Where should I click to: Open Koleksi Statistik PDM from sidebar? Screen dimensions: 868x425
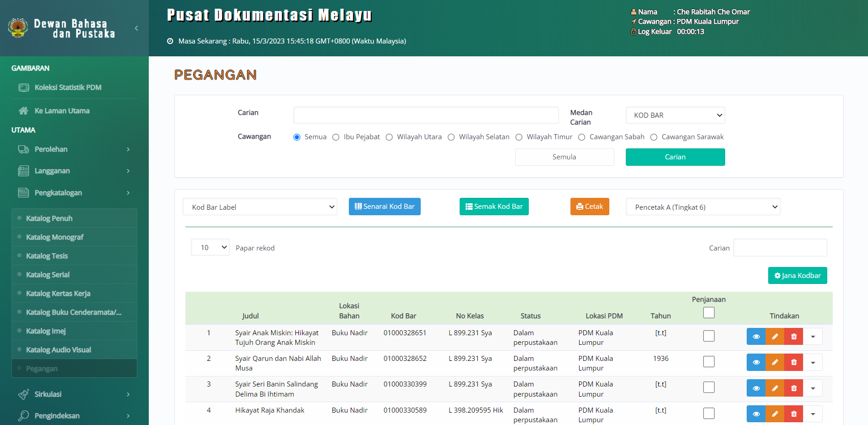tap(68, 87)
